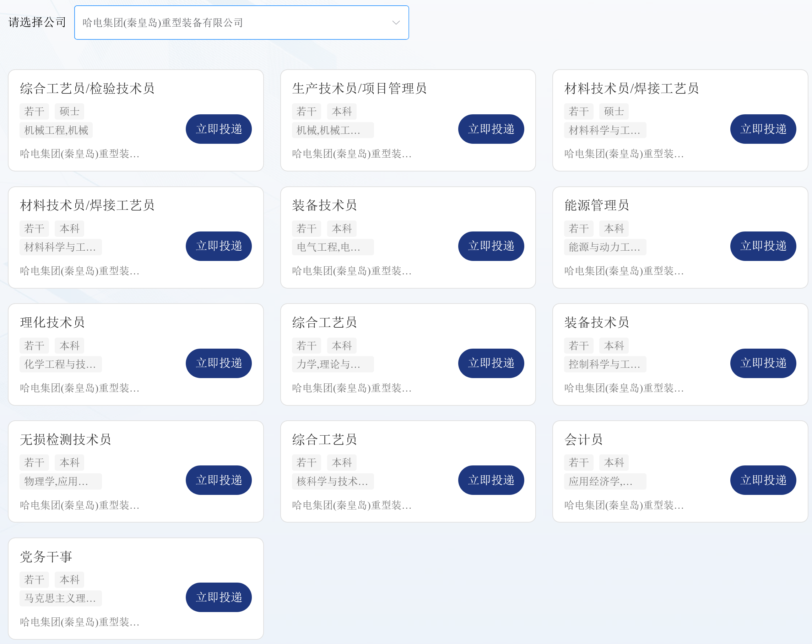Open 能源管理员 job title link
The width and height of the screenshot is (812, 644).
(x=596, y=206)
